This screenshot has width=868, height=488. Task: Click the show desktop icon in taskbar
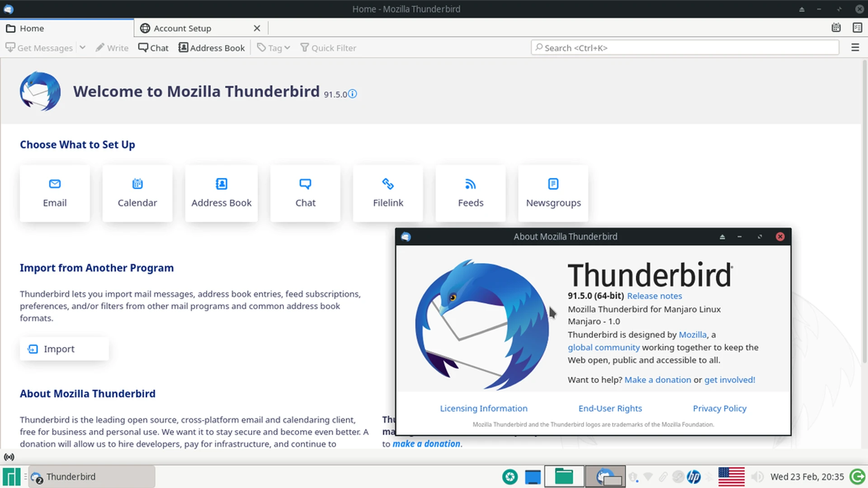(x=533, y=477)
